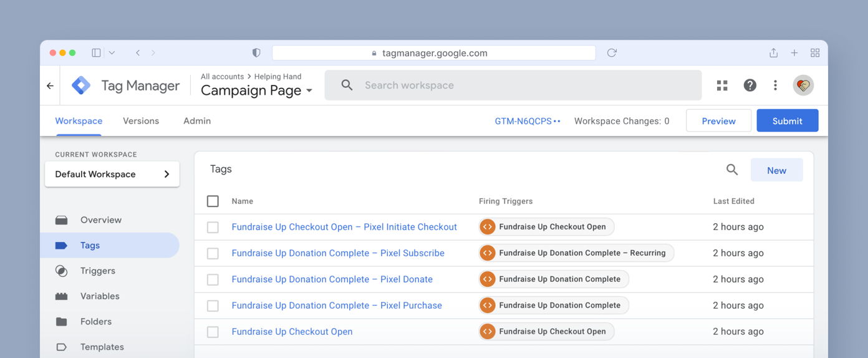The height and width of the screenshot is (358, 868).
Task: Toggle the select-all checkbox in Tags header
Action: pos(213,201)
